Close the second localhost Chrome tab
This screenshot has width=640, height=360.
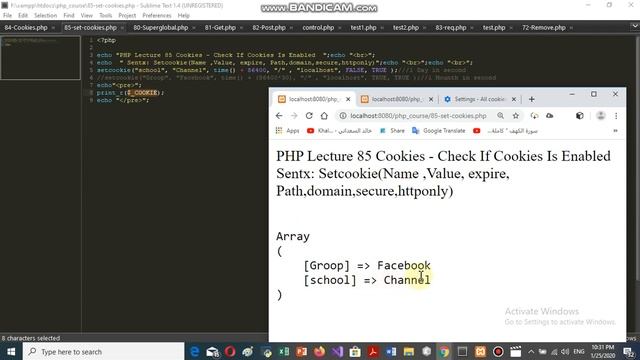[x=431, y=99]
